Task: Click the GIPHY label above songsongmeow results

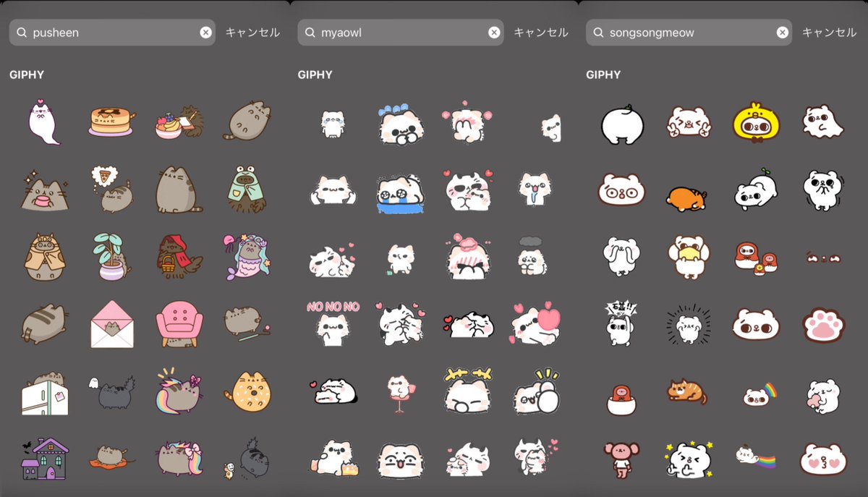Action: (603, 75)
